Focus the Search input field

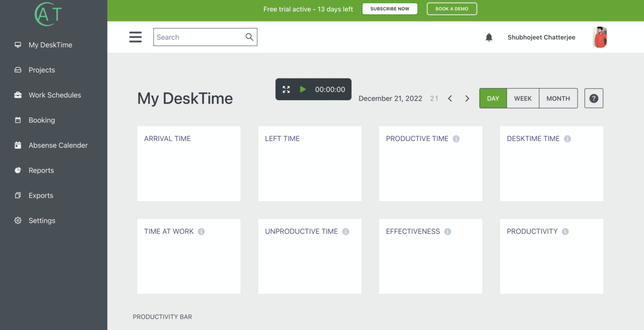(x=205, y=37)
